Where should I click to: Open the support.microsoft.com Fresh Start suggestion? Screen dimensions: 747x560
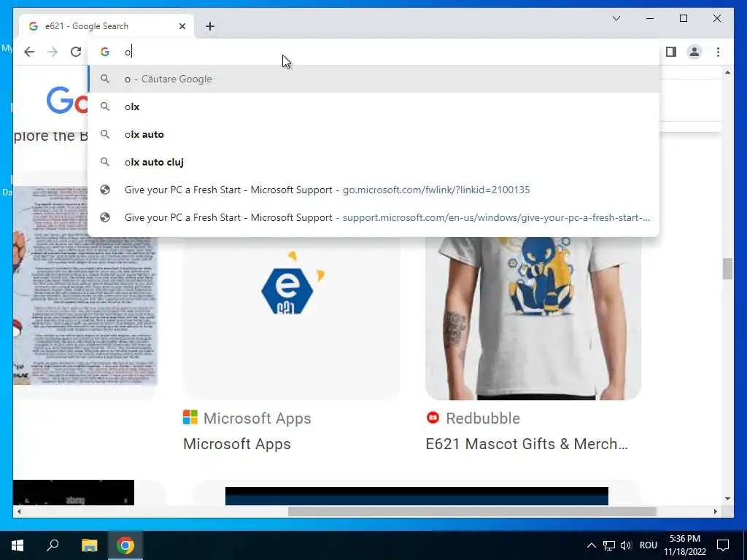coord(374,217)
